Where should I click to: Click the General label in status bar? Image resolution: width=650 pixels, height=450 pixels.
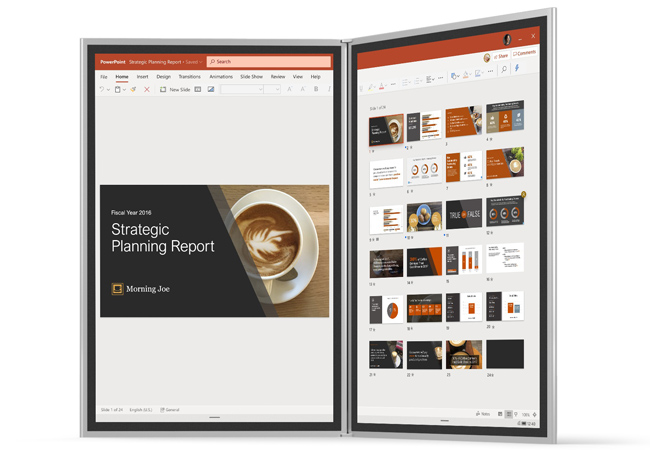[x=170, y=410]
